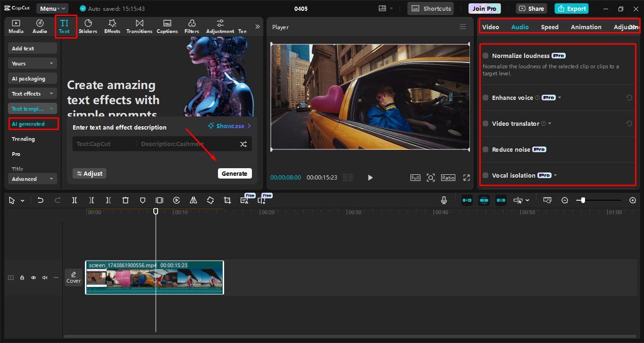Viewport: 644px width, 343px height.
Task: Click the Generate button
Action: [x=234, y=173]
